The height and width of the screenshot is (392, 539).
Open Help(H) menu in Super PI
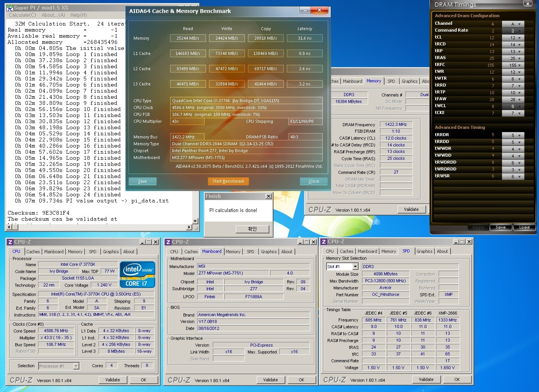[79, 15]
